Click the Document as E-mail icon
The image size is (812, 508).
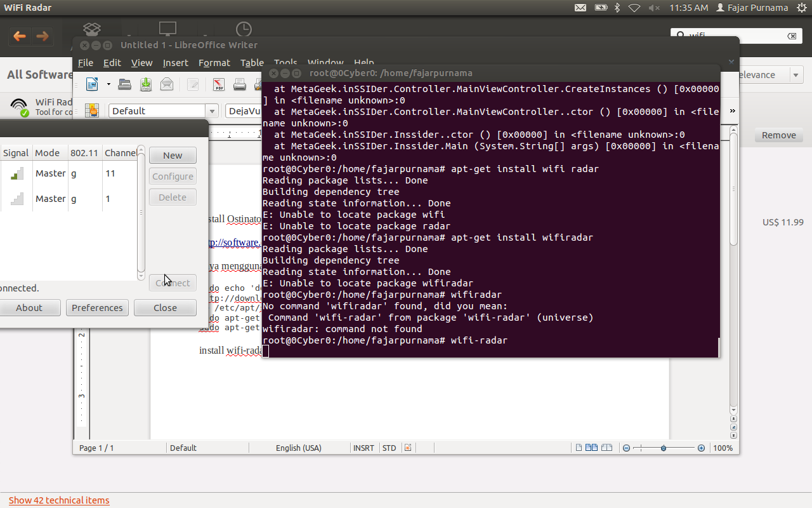166,84
